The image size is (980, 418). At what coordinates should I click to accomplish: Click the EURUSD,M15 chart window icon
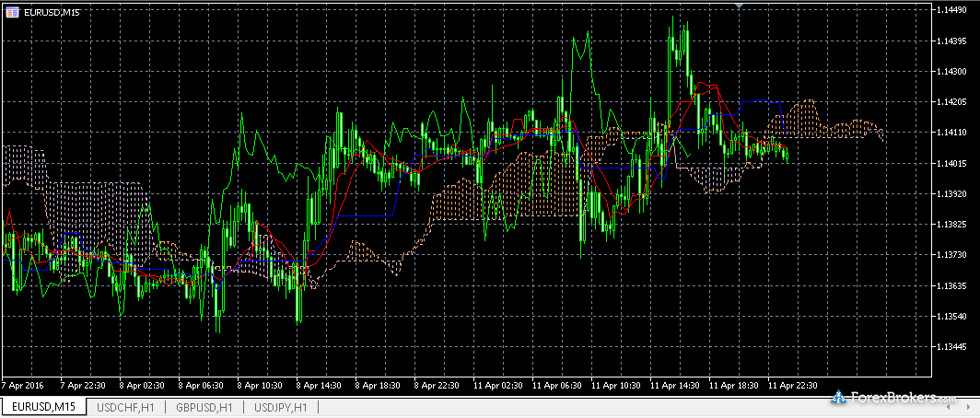tap(10, 11)
